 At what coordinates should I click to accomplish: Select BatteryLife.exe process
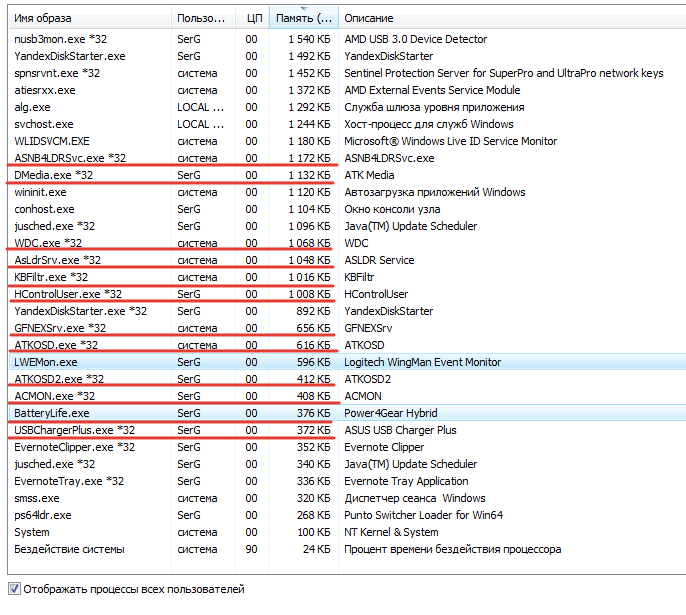coord(52,413)
